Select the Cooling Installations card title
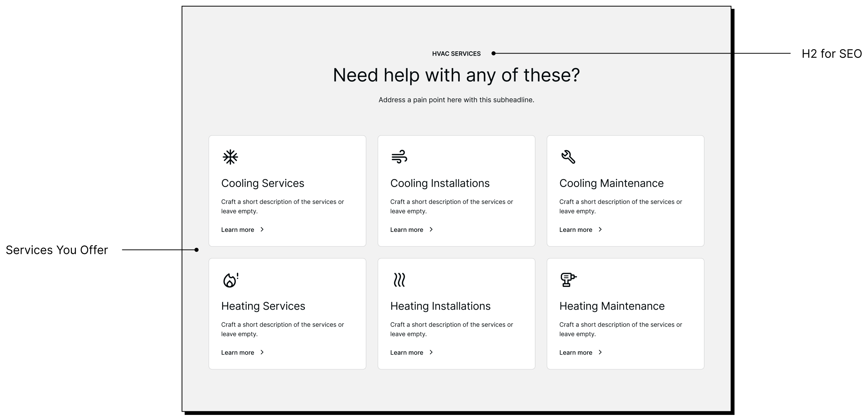The width and height of the screenshot is (868, 416). tap(440, 183)
